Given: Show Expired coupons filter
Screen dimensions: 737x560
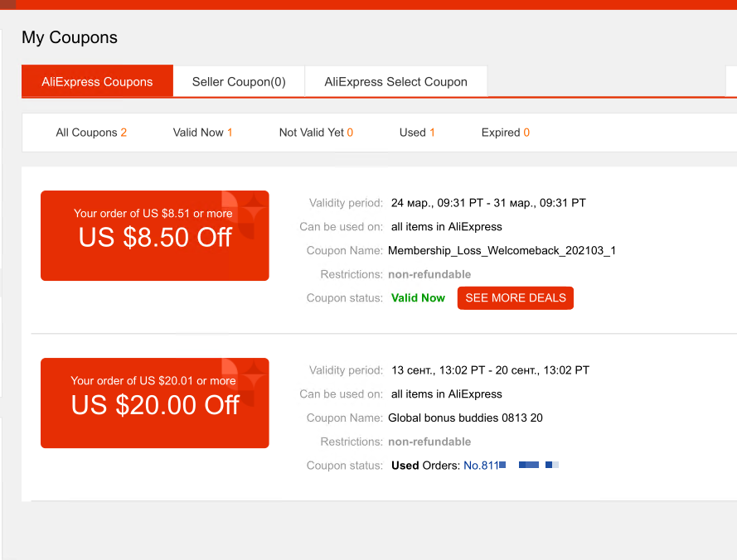Looking at the screenshot, I should 505,133.
